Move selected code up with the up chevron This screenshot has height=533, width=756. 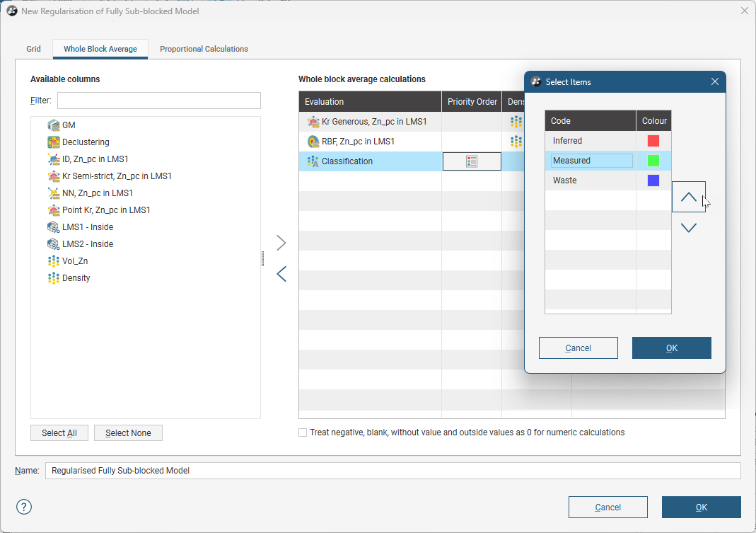(x=688, y=197)
